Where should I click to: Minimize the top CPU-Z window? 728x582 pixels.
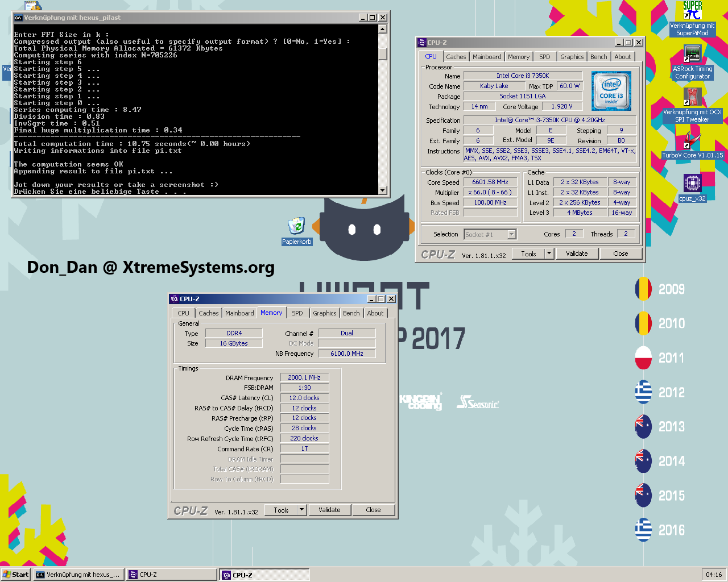619,43
